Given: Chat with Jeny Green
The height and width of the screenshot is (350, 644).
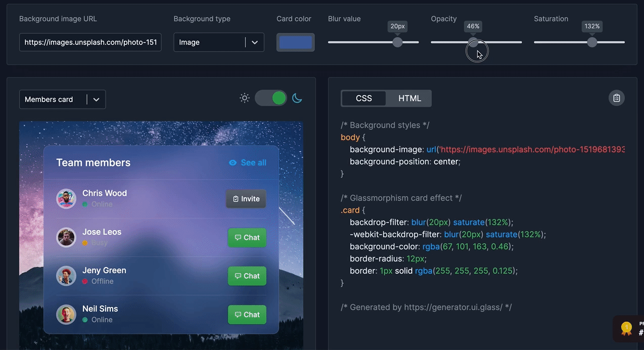Looking at the screenshot, I should click(247, 276).
